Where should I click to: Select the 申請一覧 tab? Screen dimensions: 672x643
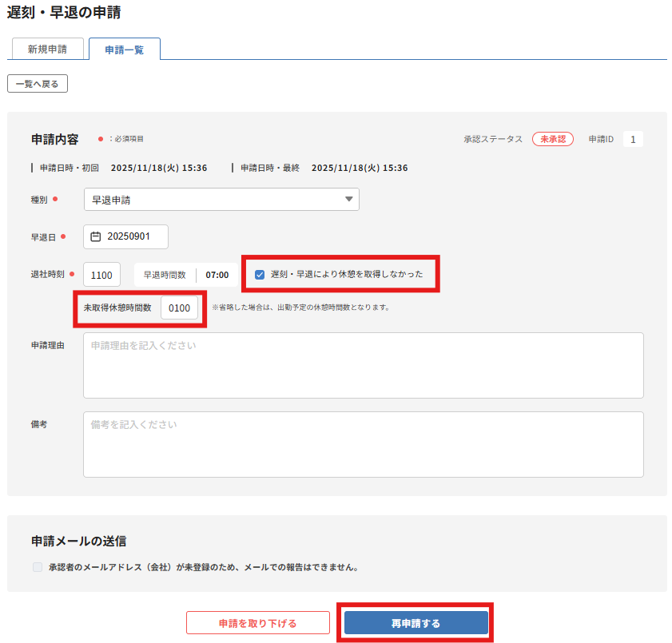[x=124, y=50]
